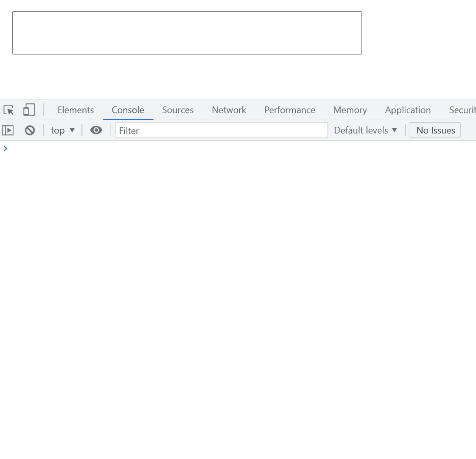Open the Sources tab

[x=178, y=110]
